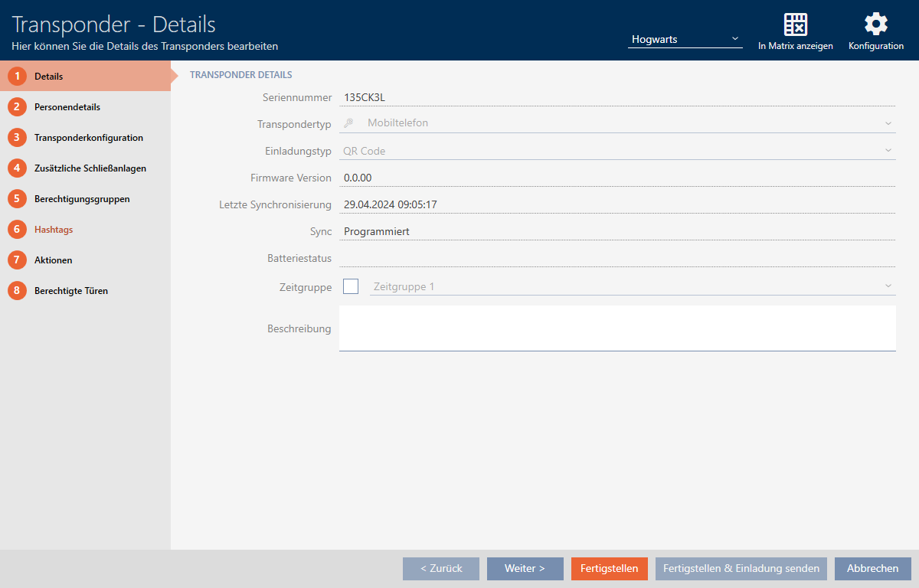Click the step 7 circle for Aktionen
919x588 pixels.
(17, 260)
